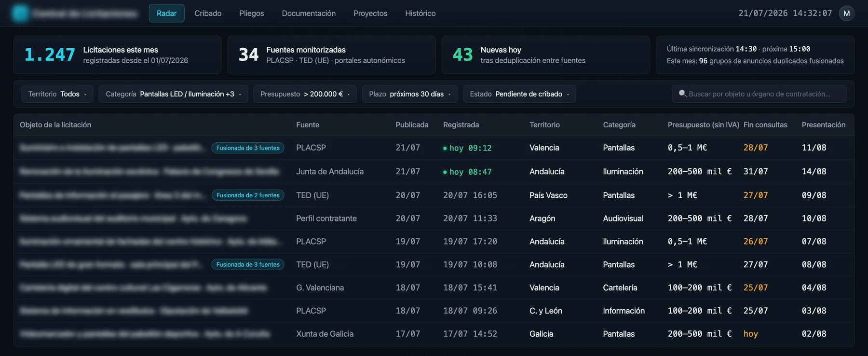Sort by Presupuesto (sin IVA) column header
The height and width of the screenshot is (356, 868).
pyautogui.click(x=704, y=125)
